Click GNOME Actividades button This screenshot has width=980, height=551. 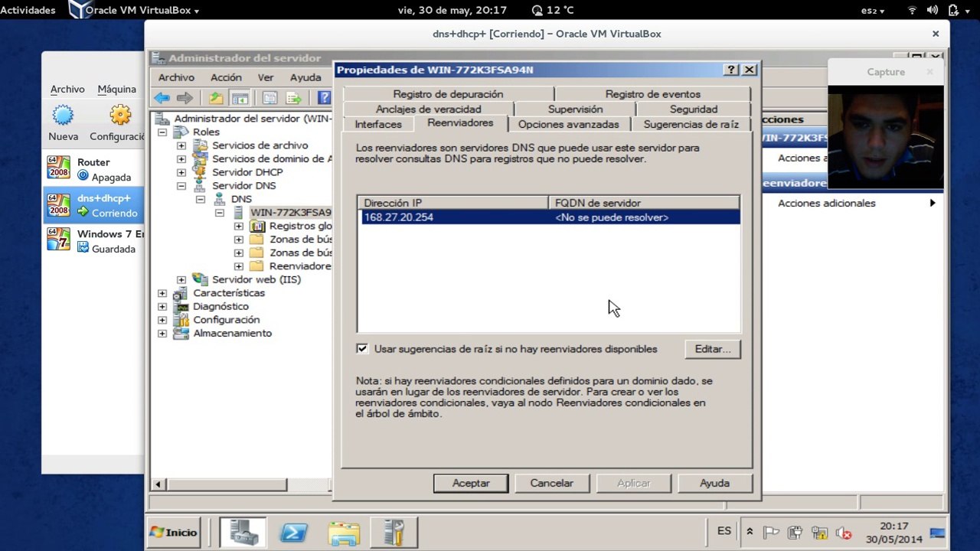(28, 11)
